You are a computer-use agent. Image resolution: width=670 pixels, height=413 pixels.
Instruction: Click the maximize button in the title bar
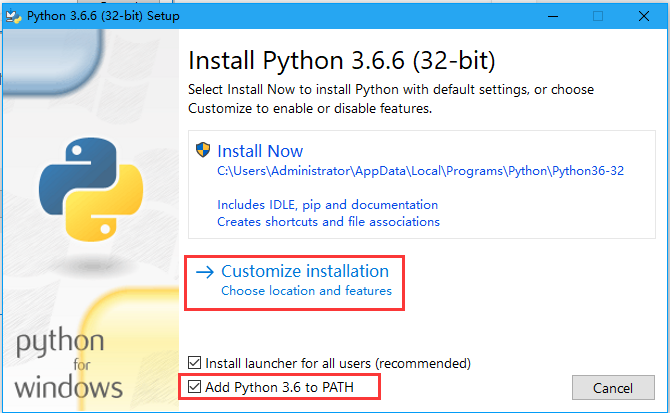(599, 15)
